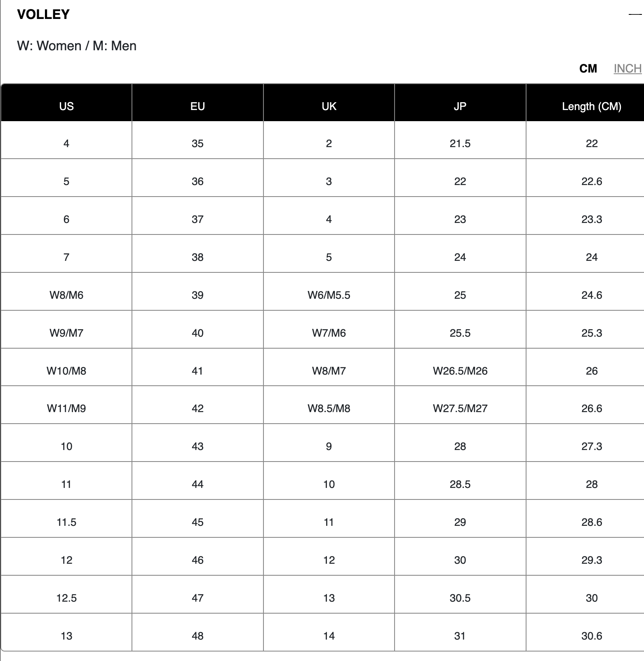The width and height of the screenshot is (644, 661).
Task: Click the EU column header
Action: 197,106
